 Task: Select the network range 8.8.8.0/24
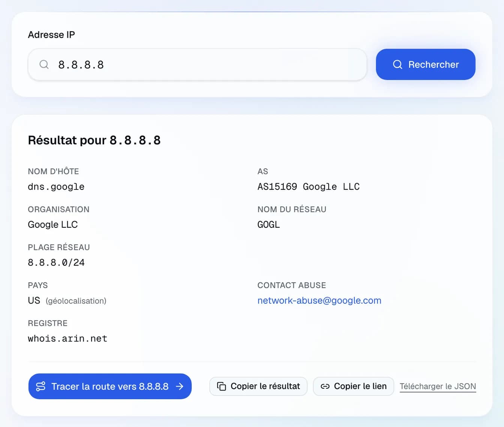click(x=56, y=262)
